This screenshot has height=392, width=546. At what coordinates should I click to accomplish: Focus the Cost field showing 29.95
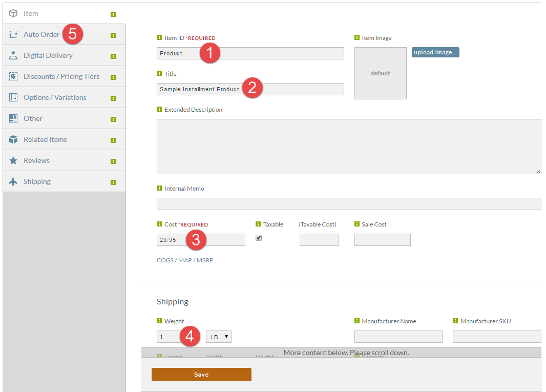coord(201,240)
